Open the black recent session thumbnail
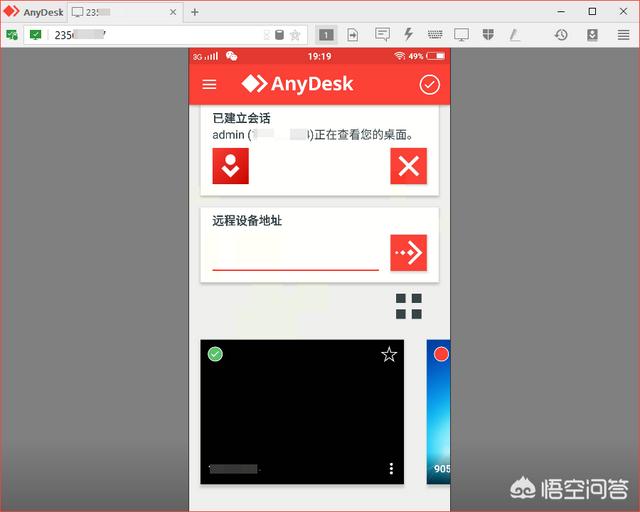640x512 pixels. 302,412
